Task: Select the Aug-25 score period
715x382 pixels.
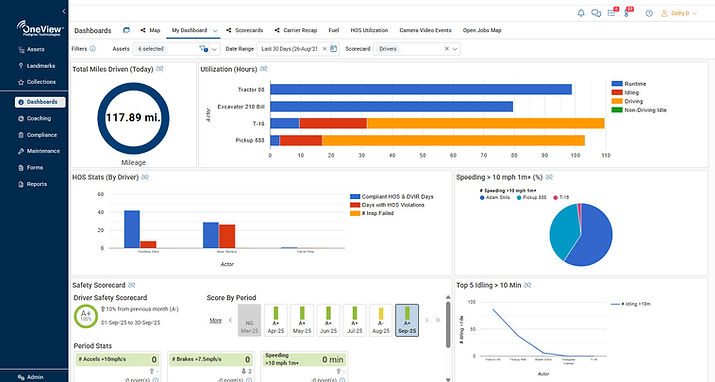Action: (x=381, y=320)
